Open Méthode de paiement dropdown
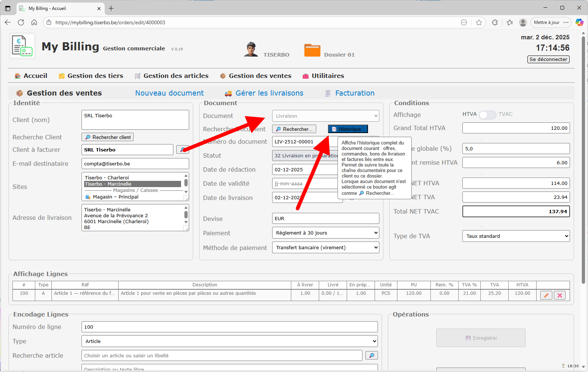Screen dimensions: 588x372 pos(325,247)
